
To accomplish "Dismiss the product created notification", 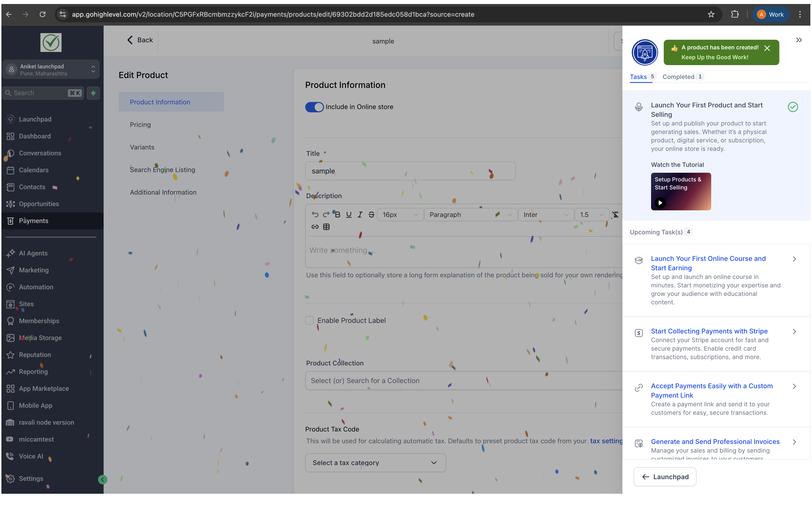I will pyautogui.click(x=767, y=48).
